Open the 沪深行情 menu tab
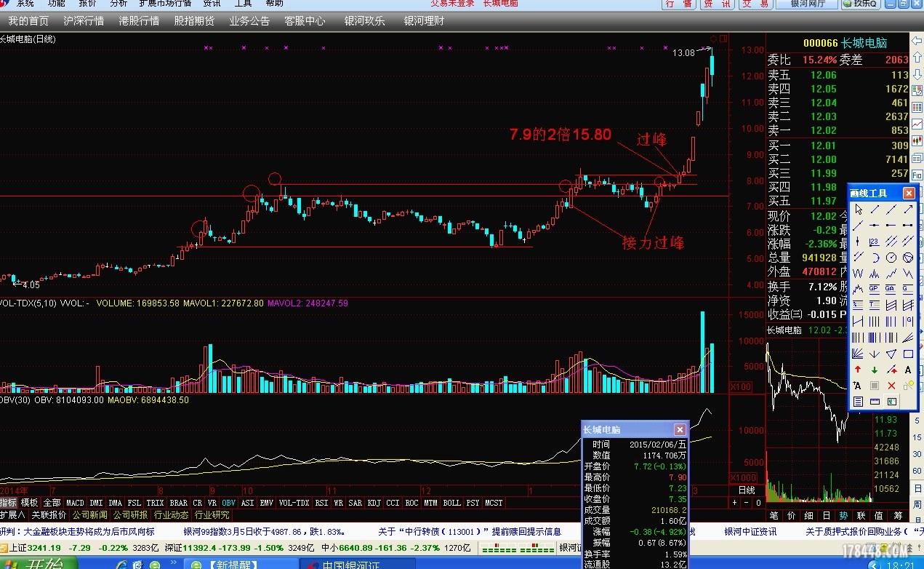This screenshot has height=569, width=924. 84,21
